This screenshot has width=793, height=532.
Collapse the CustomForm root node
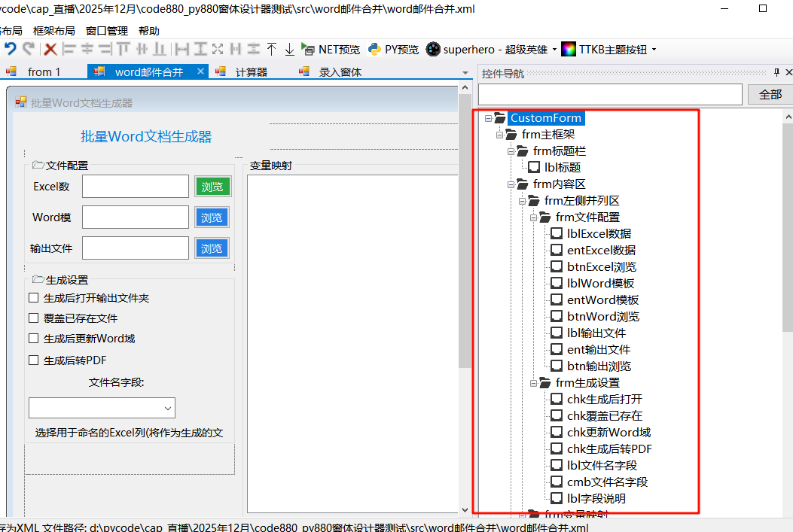pyautogui.click(x=487, y=117)
